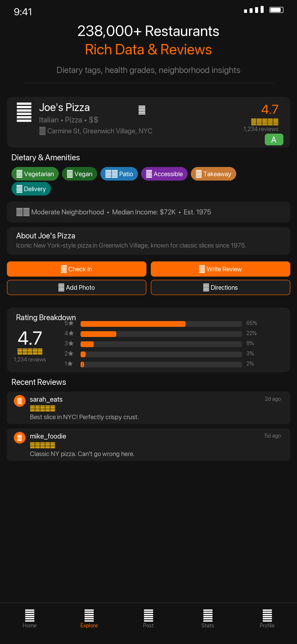The image size is (297, 644).
Task: Select the Patio amenity chip
Action: click(x=119, y=174)
